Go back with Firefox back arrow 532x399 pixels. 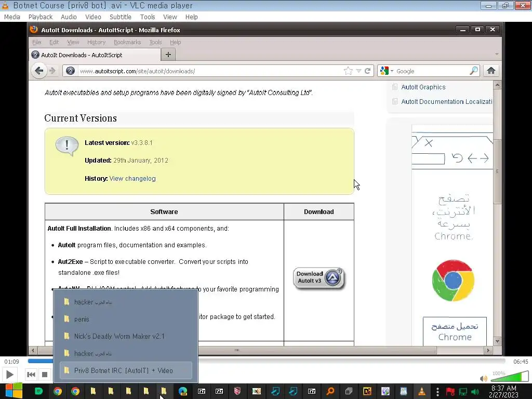(39, 71)
